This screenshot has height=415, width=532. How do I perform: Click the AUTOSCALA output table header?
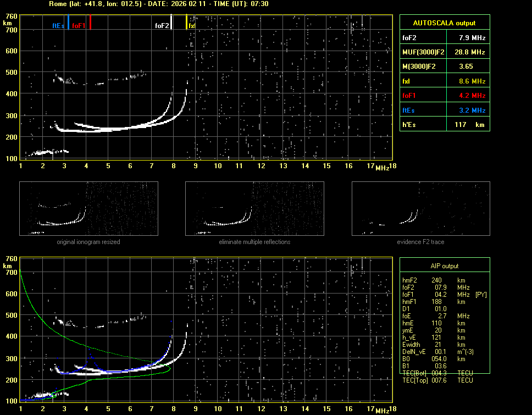coord(444,23)
